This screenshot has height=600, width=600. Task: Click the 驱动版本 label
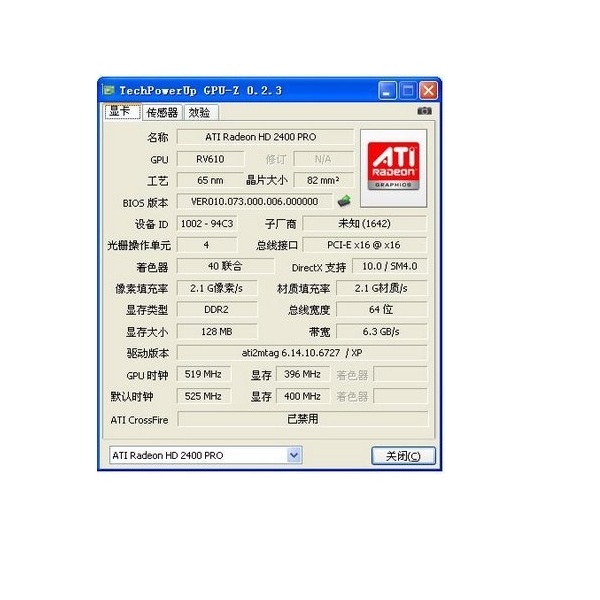click(x=147, y=354)
